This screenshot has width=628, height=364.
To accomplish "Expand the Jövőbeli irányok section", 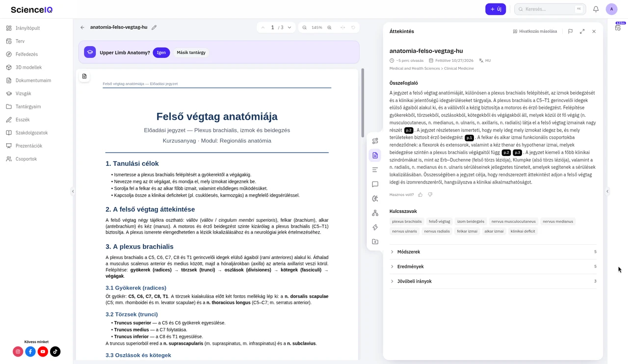I will point(493,281).
